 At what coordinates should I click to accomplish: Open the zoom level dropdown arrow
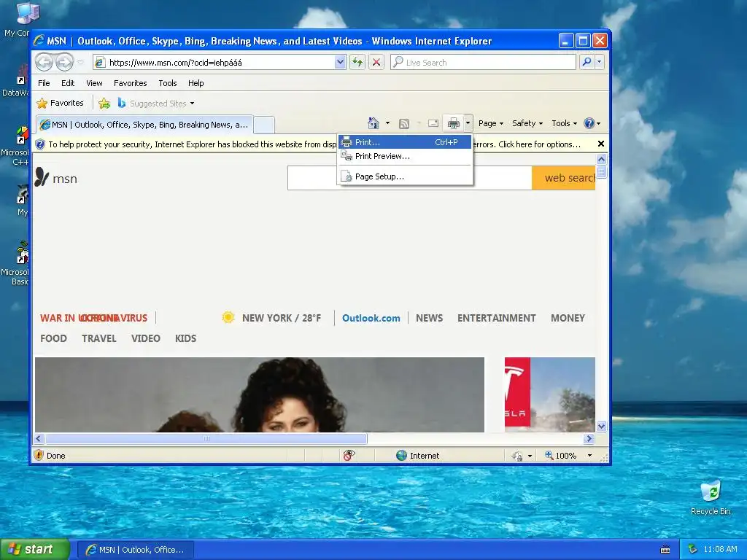pyautogui.click(x=589, y=456)
